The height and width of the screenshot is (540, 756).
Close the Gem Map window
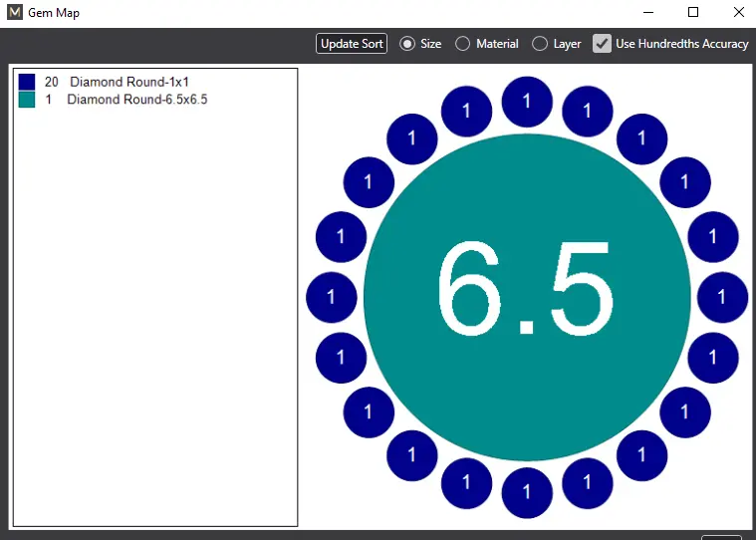738,13
